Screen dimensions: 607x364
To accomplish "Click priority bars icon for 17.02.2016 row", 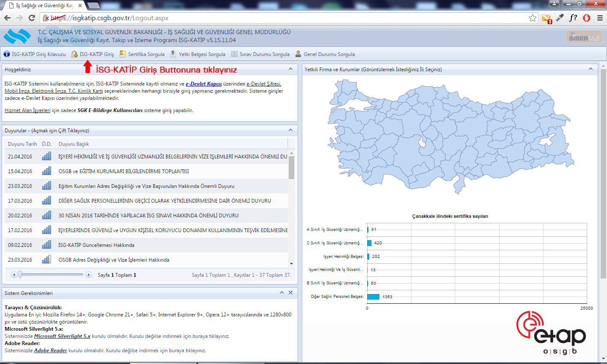I will [47, 230].
